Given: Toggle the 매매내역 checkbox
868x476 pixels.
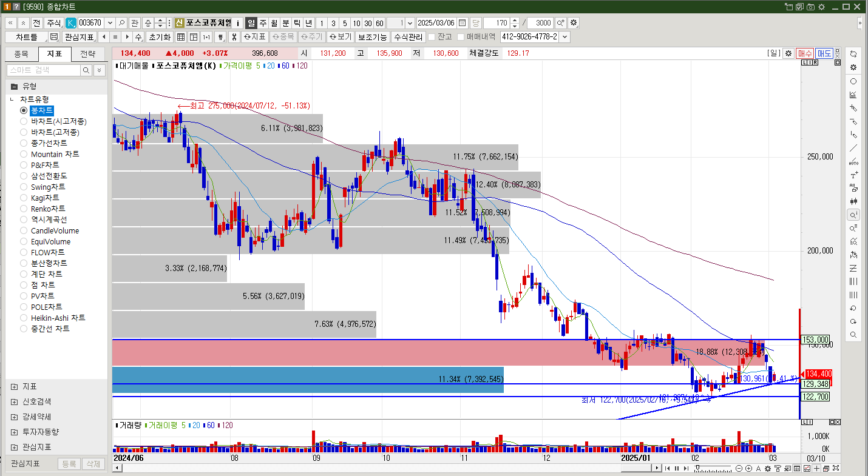Looking at the screenshot, I should (461, 37).
